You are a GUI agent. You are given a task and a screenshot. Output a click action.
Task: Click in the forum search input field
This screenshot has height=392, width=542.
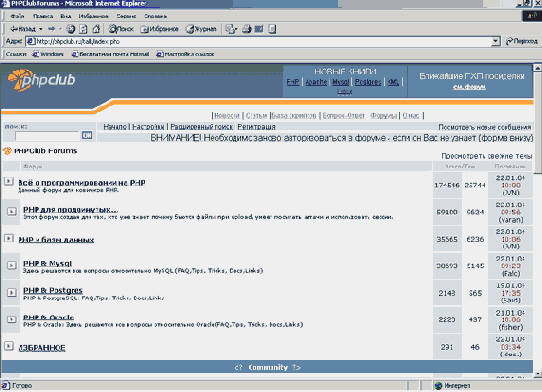tap(48, 136)
